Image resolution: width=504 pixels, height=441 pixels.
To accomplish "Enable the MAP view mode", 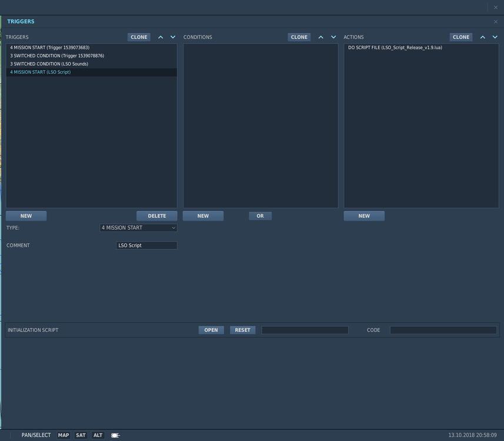I will click(x=64, y=435).
